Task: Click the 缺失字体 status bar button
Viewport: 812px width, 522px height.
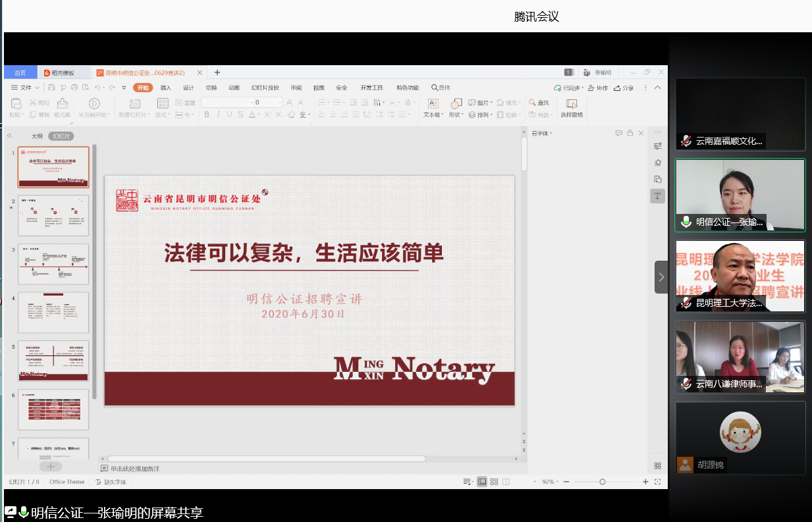Action: [111, 482]
